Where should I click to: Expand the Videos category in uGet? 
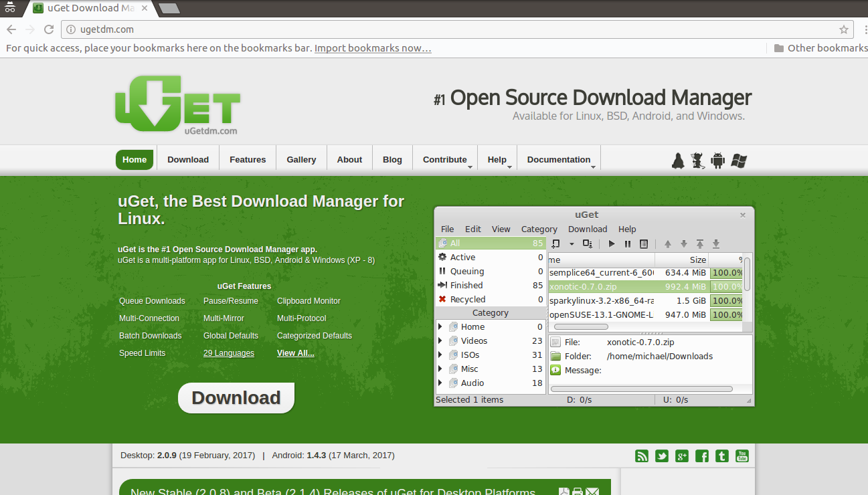pos(440,341)
